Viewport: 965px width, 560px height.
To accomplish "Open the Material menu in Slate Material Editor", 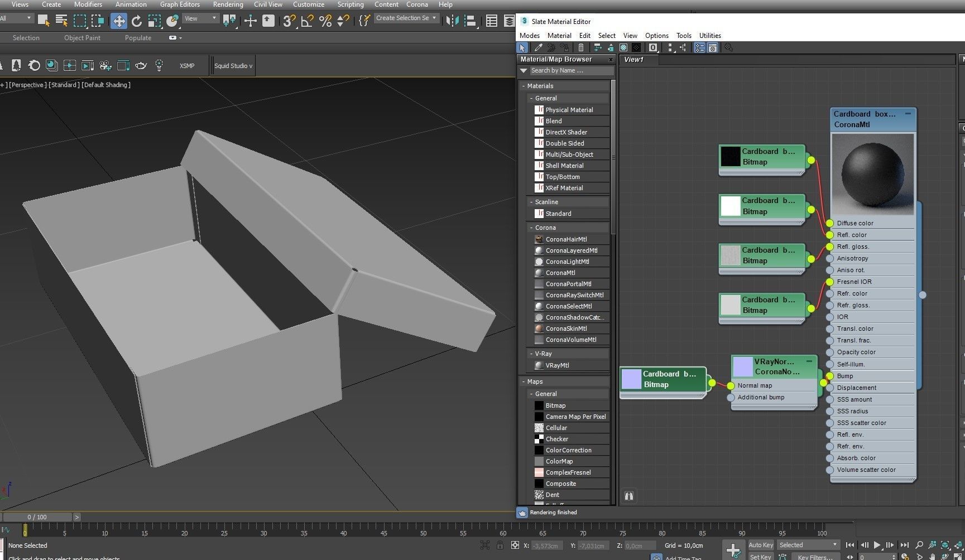I will point(559,35).
